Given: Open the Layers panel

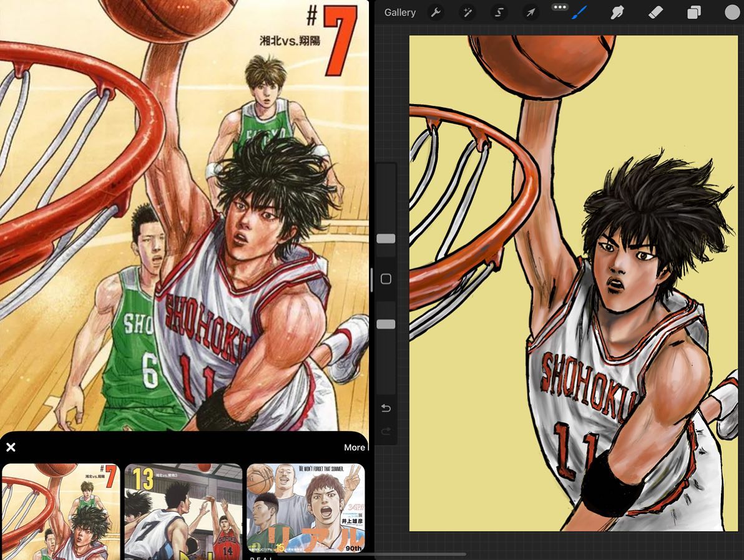Looking at the screenshot, I should click(x=693, y=12).
